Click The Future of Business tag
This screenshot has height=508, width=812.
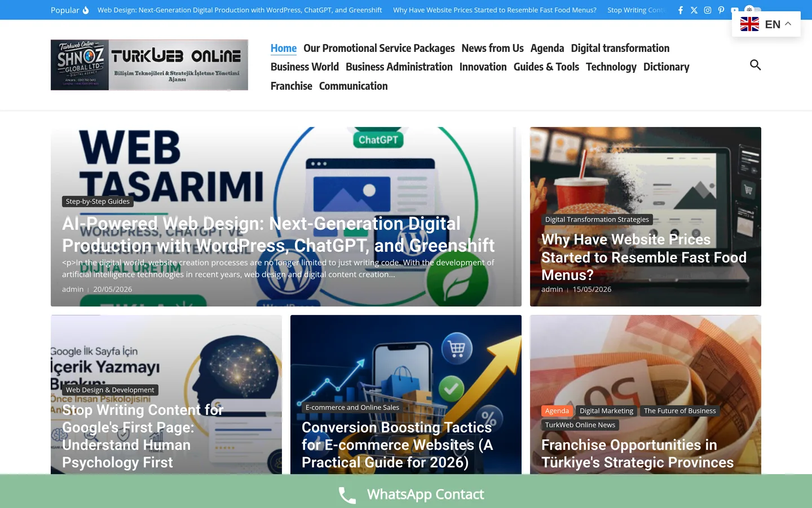click(680, 411)
